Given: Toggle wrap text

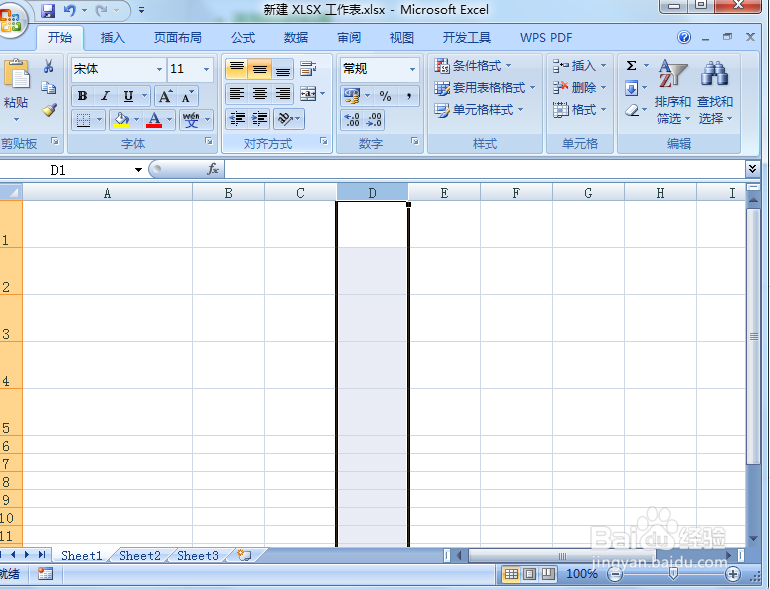Looking at the screenshot, I should (x=308, y=69).
